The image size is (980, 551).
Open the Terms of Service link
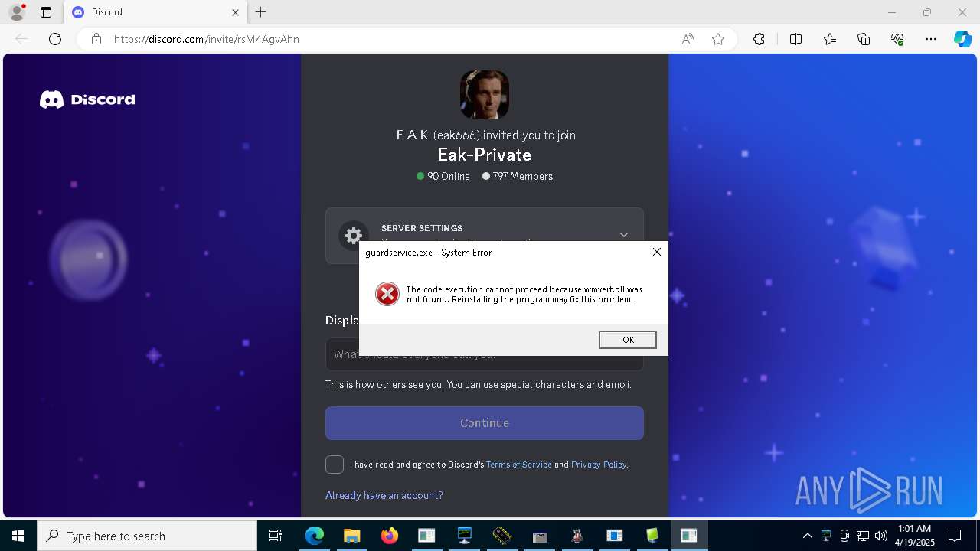pyautogui.click(x=519, y=465)
